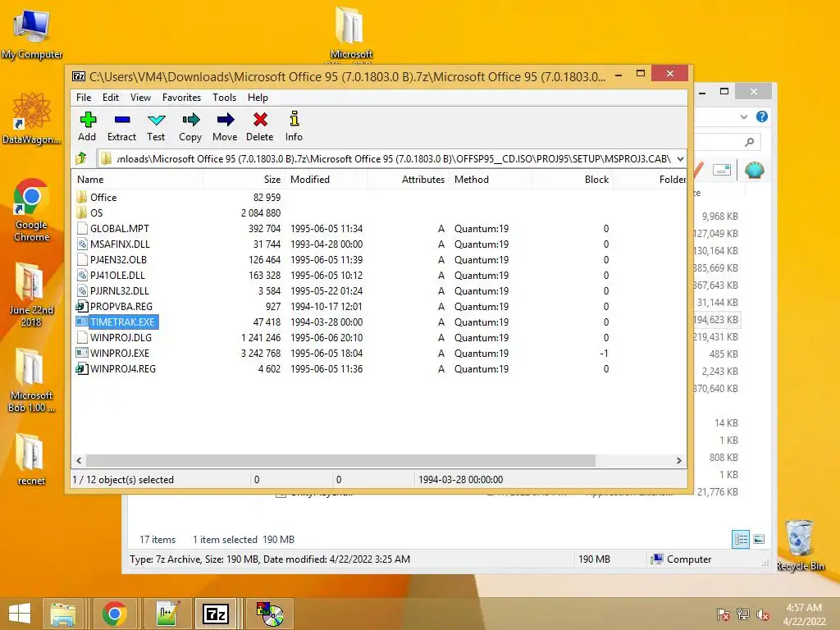Click the Test toolbar icon

pos(156,126)
